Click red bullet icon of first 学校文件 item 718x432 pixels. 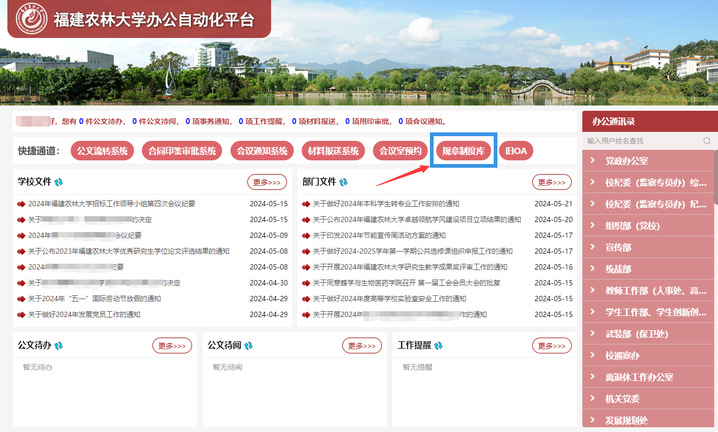(21, 204)
